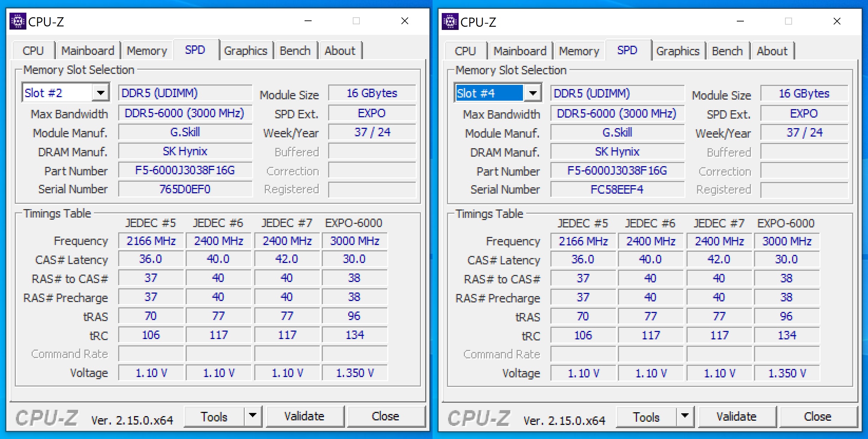Expand Tools arrow menu in right window
The height and width of the screenshot is (439, 868).
(x=685, y=417)
